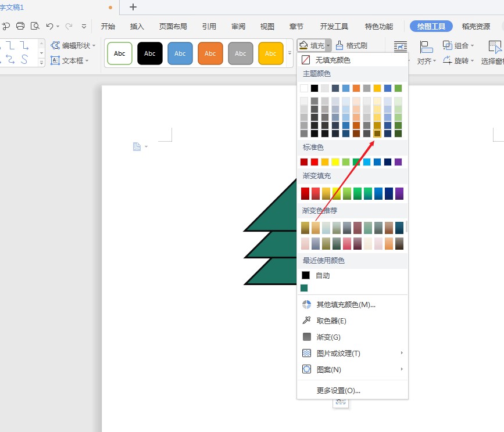The width and height of the screenshot is (504, 432).
Task: Click the undo arrow icon
Action: [x=50, y=26]
